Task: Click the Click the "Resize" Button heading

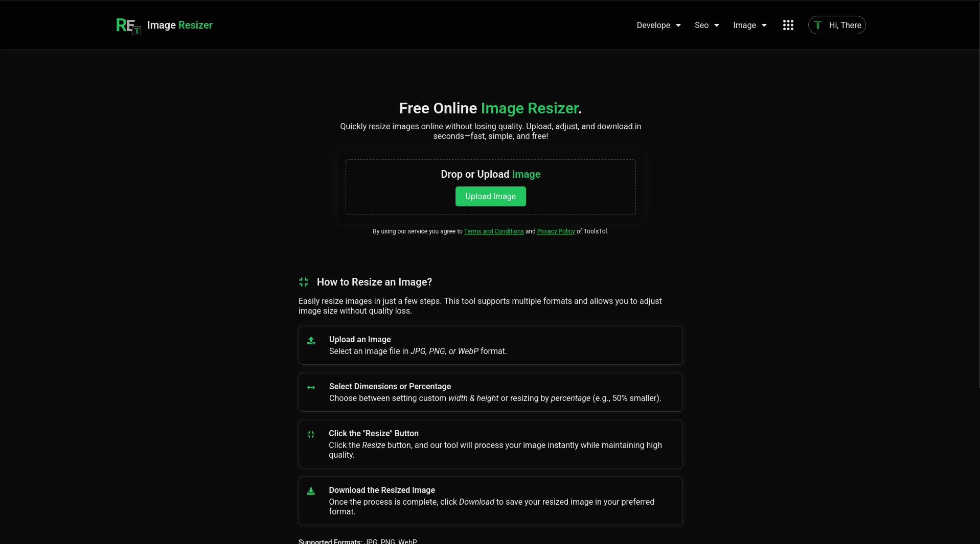Action: coord(373,434)
